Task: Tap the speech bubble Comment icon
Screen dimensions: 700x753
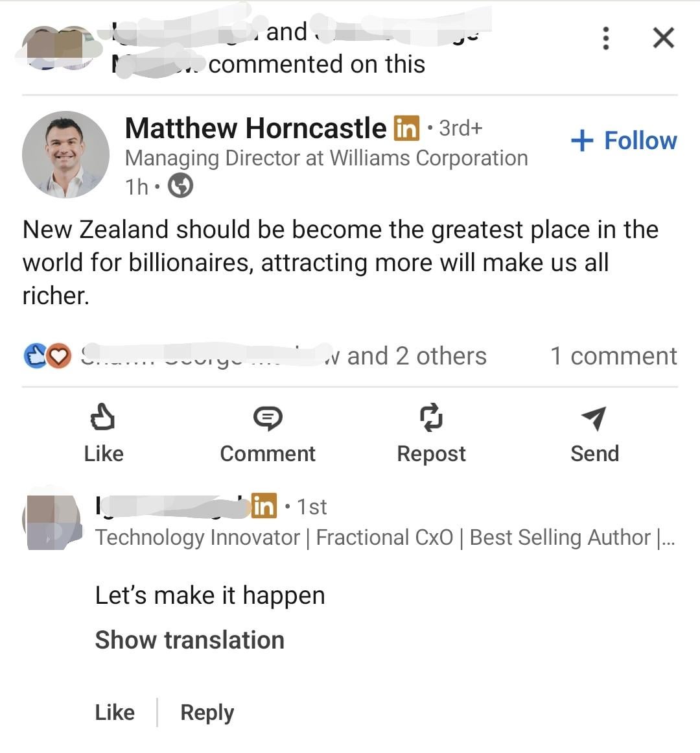Action: (267, 418)
